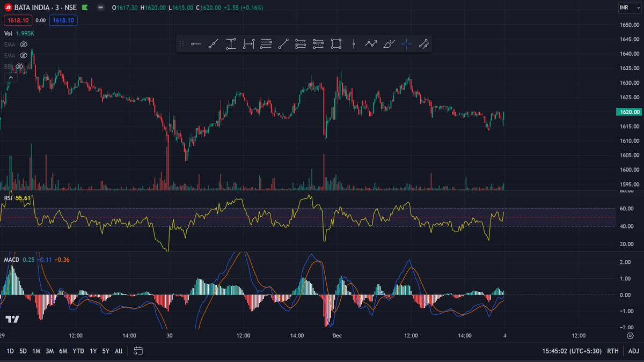Collapse the indicator legend with up chevron

click(x=10, y=77)
